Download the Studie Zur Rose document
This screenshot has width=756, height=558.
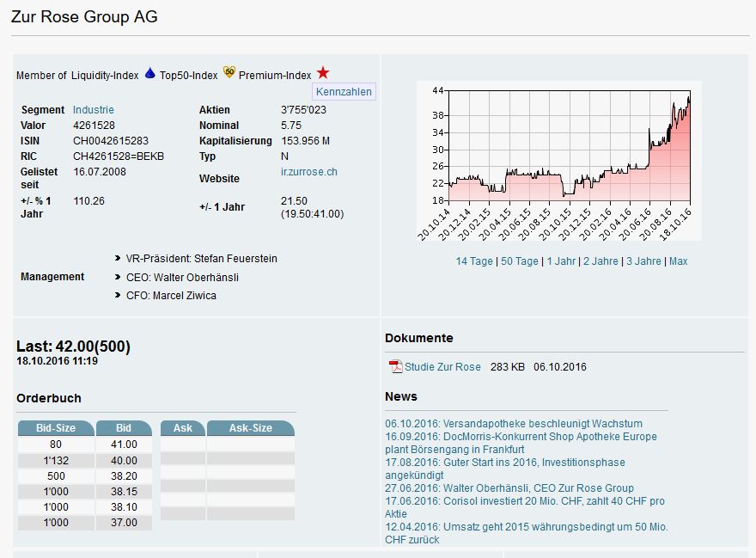442,367
